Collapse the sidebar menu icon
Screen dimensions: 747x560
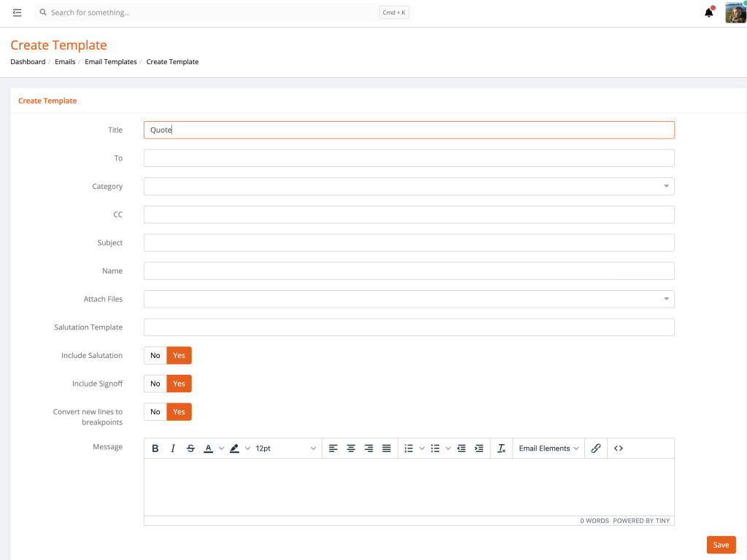coord(18,12)
